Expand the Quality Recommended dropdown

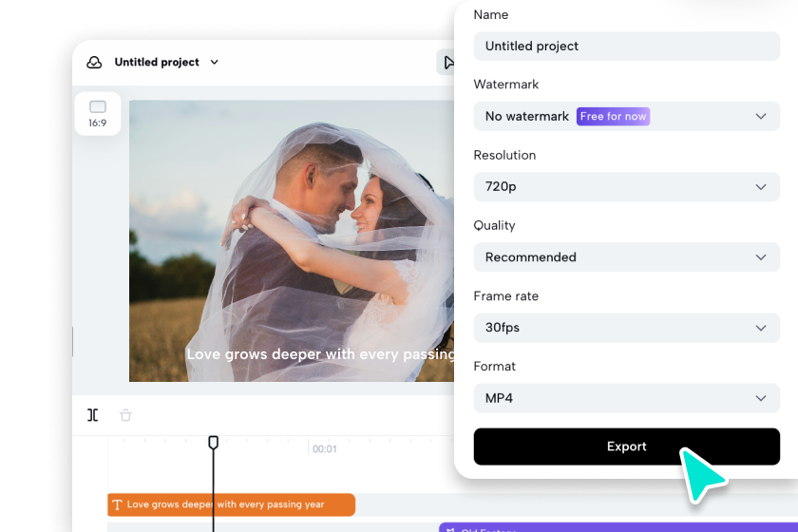(x=626, y=257)
